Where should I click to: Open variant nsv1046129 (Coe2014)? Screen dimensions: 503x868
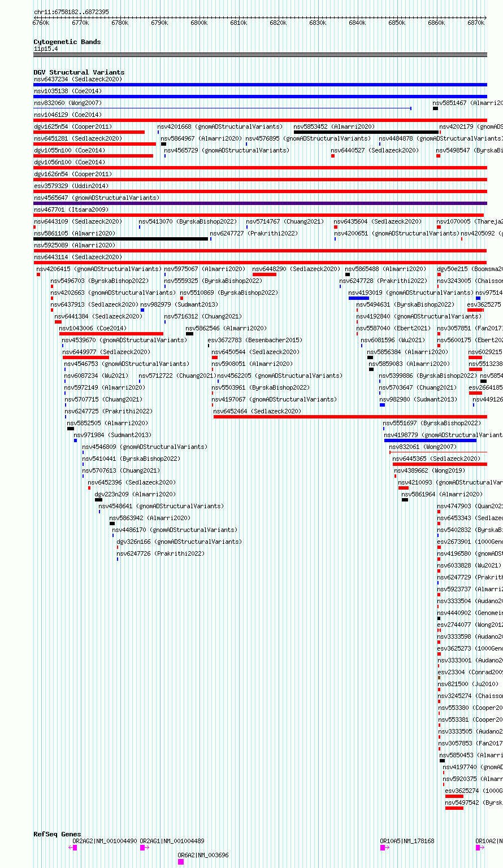tap(68, 115)
